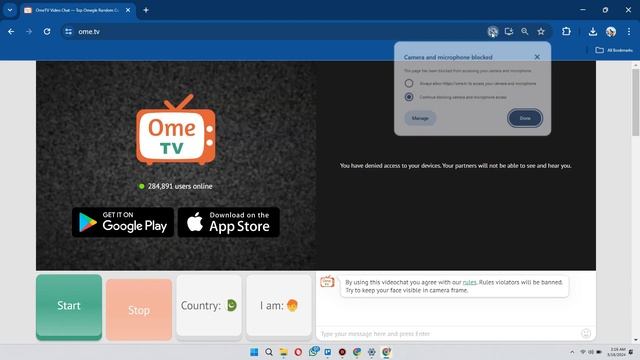Open the rules link in chat notice
This screenshot has width=640, height=360.
click(x=469, y=282)
